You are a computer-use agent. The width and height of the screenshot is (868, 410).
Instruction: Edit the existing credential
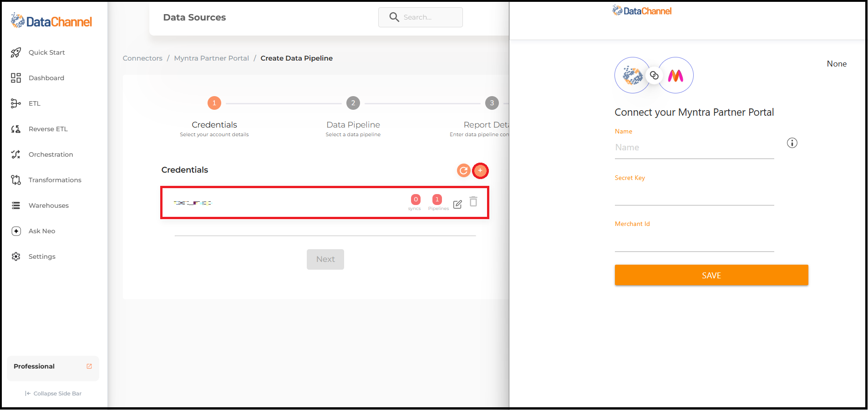457,204
